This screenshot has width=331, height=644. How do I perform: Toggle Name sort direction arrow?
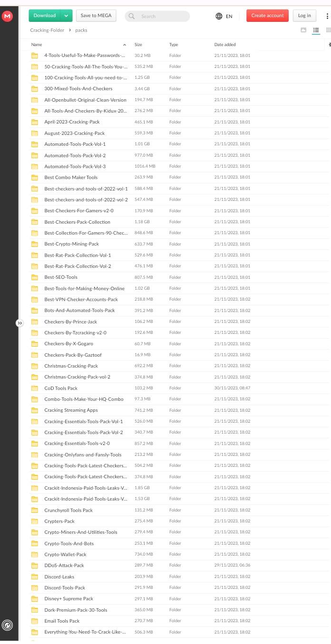125,45
